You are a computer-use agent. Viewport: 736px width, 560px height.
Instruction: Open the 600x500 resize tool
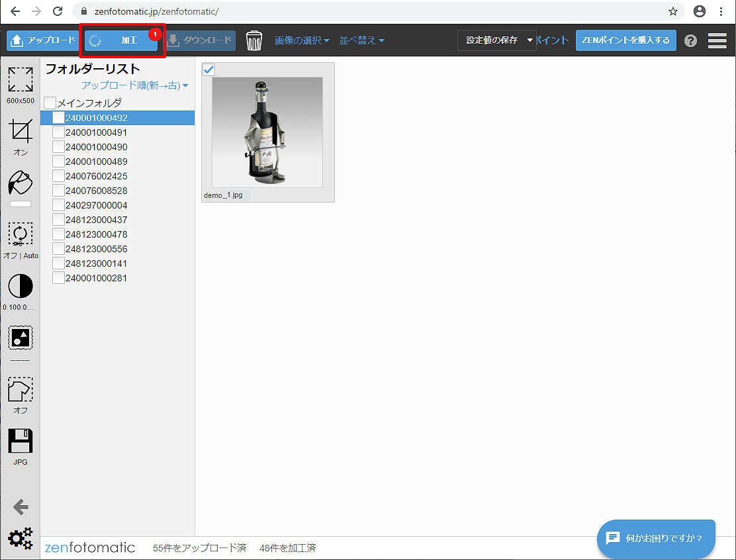click(20, 80)
